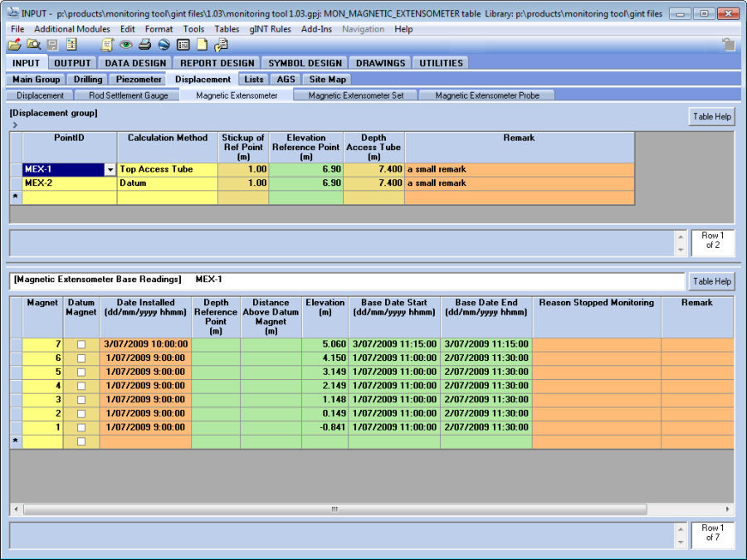Click the form list icon in toolbar
747x560 pixels.
point(183,45)
